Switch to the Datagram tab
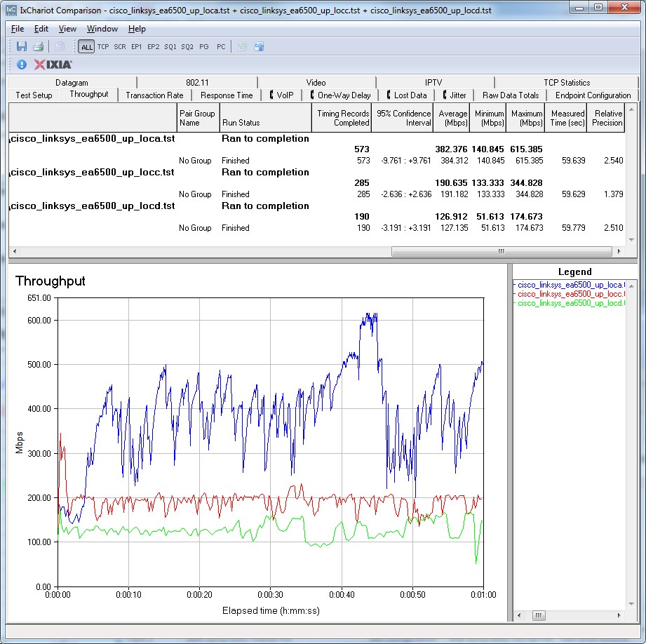This screenshot has height=644, width=646. click(72, 82)
